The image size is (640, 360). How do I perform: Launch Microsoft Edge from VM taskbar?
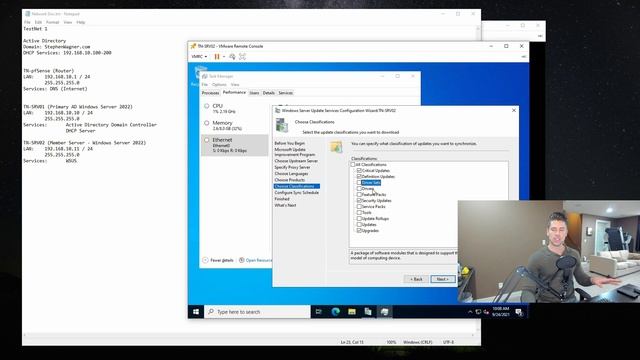coord(336,312)
